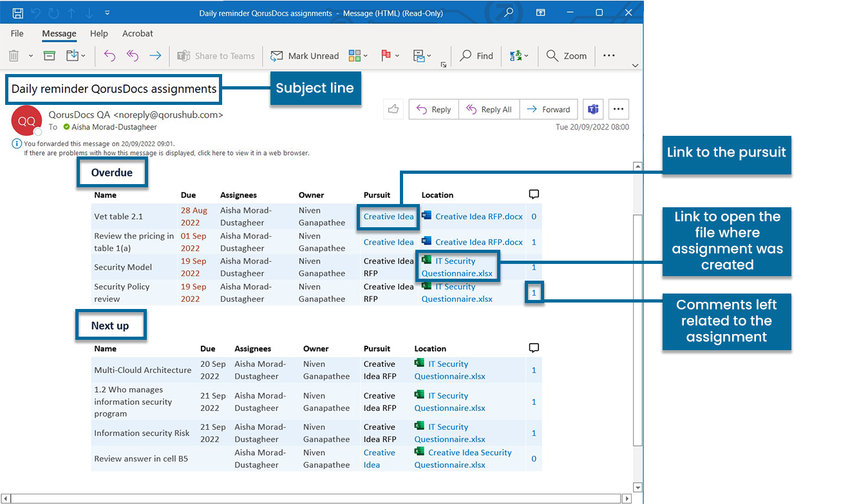
Task: Click the thumbs-up Like button
Action: pos(393,109)
